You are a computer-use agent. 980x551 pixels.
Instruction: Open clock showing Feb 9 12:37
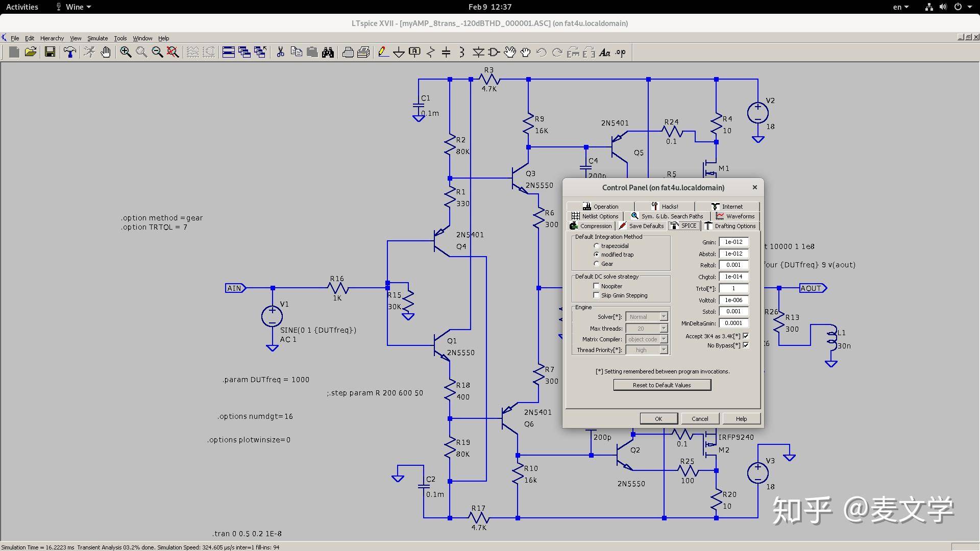pos(489,7)
